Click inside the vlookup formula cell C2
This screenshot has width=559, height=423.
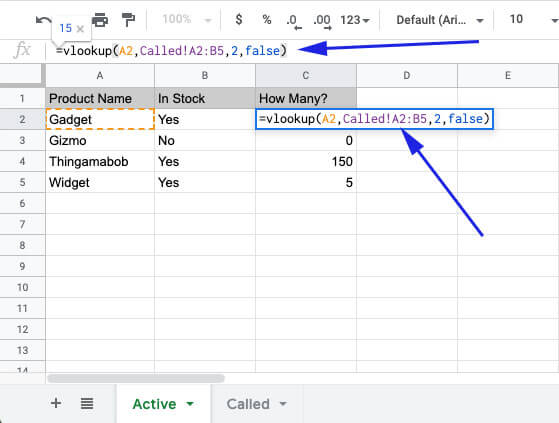(x=374, y=119)
